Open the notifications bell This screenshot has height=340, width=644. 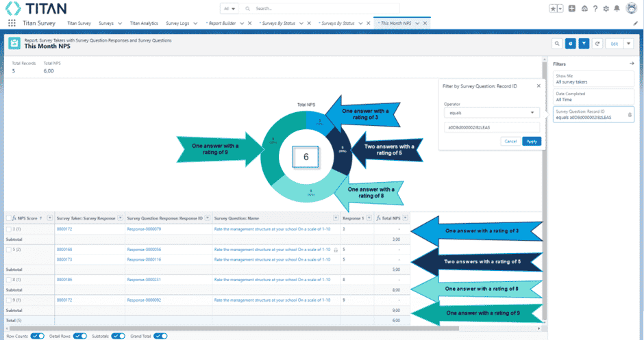(617, 8)
